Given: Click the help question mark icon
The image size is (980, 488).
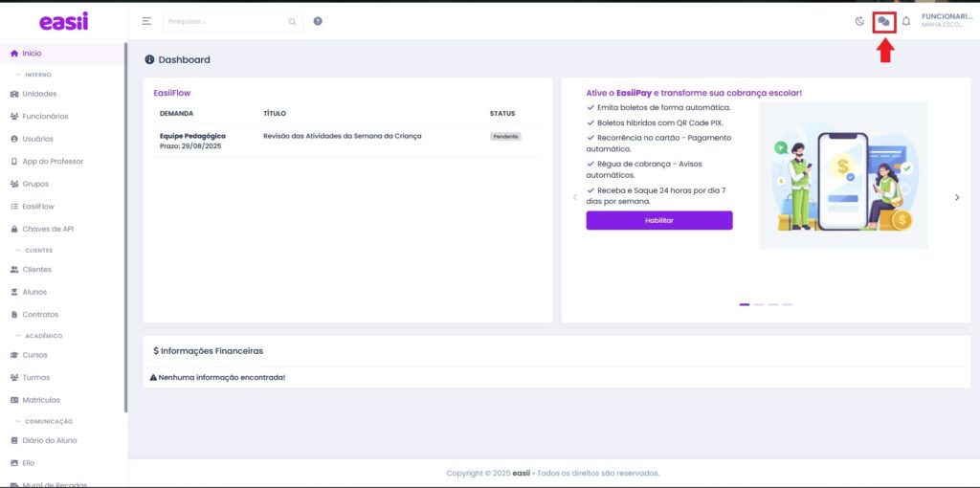Looking at the screenshot, I should 318,21.
